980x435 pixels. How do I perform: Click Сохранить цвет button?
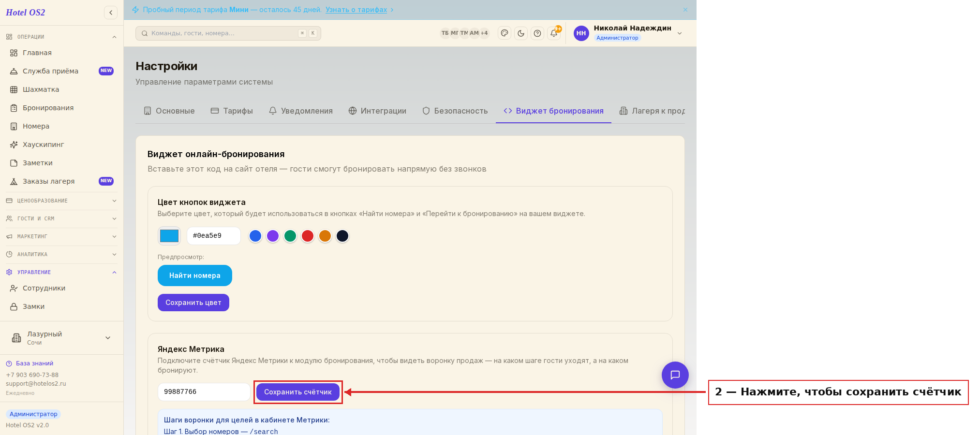[193, 303]
